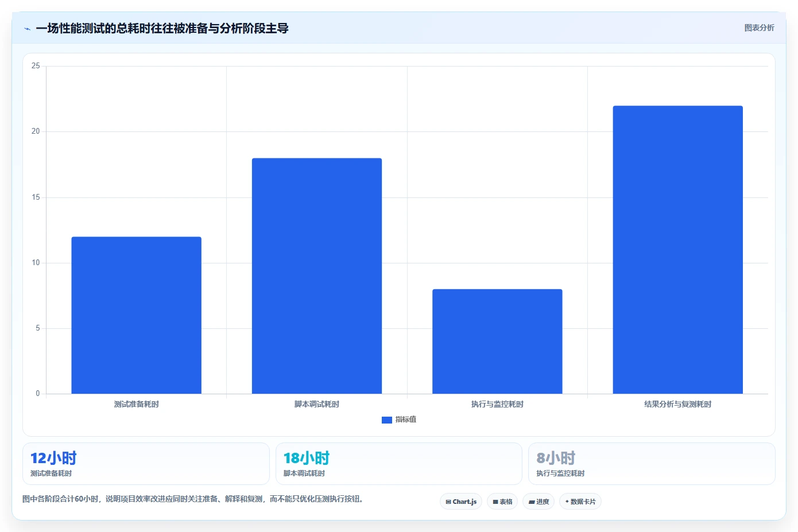798x532 pixels.
Task: Click the y-axis value 10
Action: (36, 263)
